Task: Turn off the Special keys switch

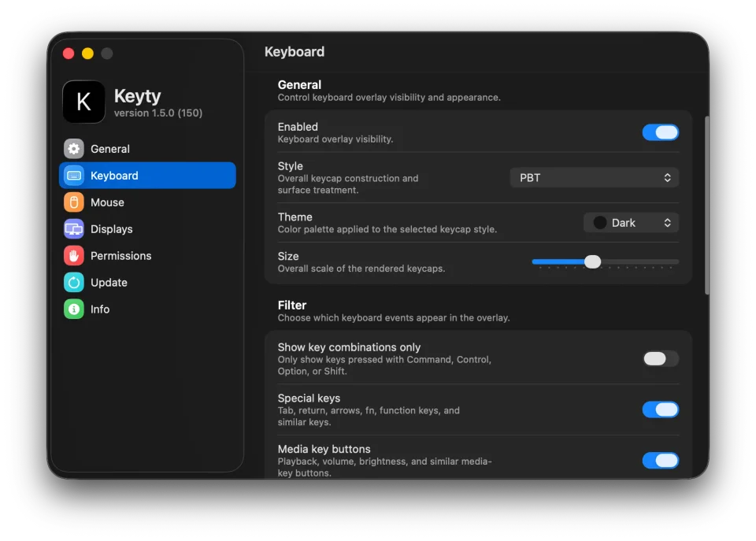Action: click(x=660, y=409)
